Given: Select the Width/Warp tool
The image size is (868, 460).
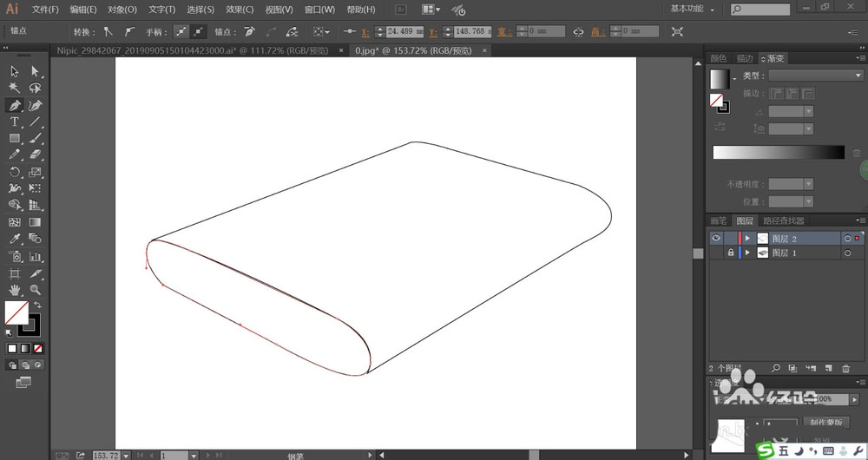Looking at the screenshot, I should pyautogui.click(x=15, y=188).
